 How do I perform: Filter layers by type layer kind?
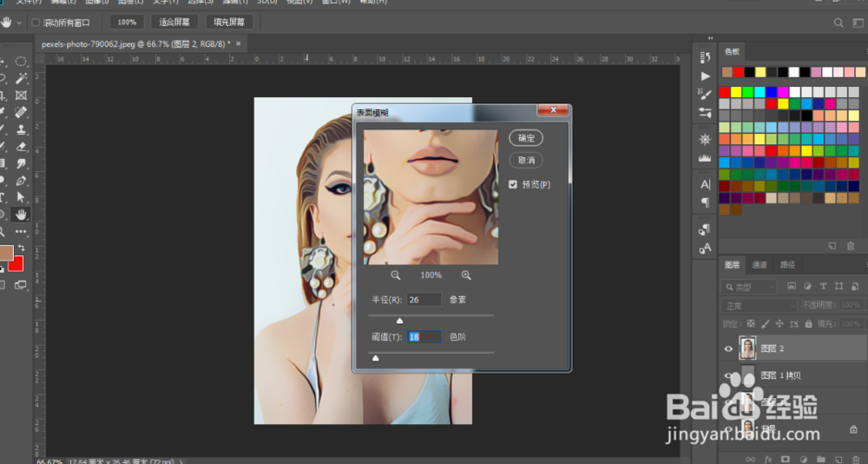[x=823, y=286]
